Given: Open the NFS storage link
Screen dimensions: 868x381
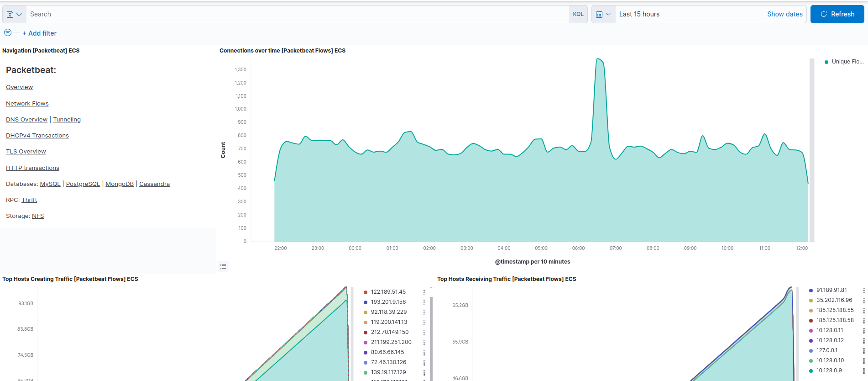Looking at the screenshot, I should pos(38,216).
